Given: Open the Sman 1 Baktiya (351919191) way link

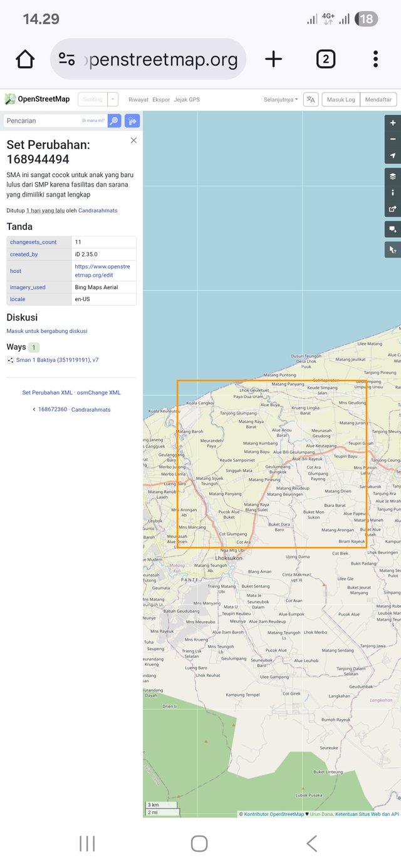Looking at the screenshot, I should pyautogui.click(x=53, y=360).
